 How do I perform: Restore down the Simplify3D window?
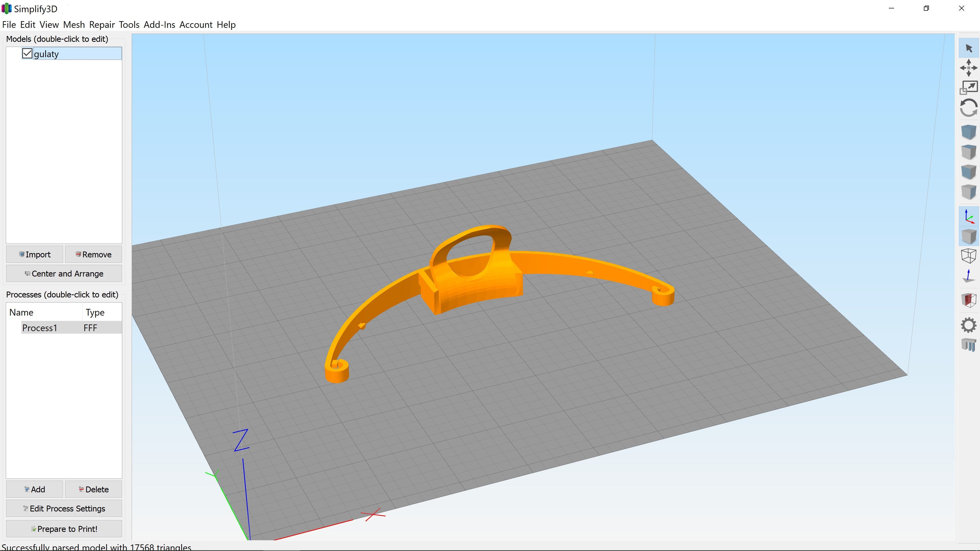pos(926,8)
